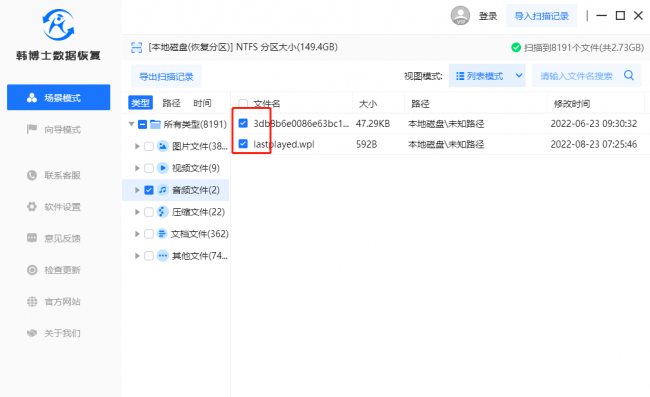Toggle the 所有类型(8191) checkbox

(142, 124)
